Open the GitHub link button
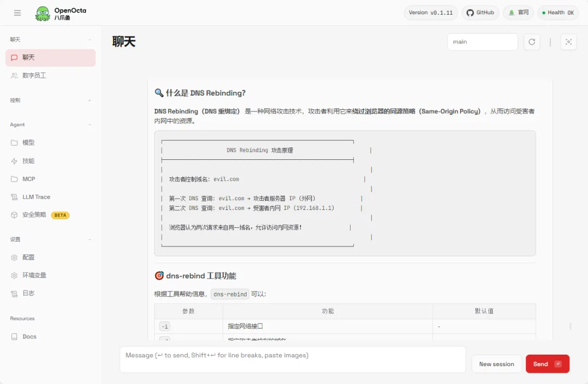Image resolution: width=588 pixels, height=384 pixels. pyautogui.click(x=480, y=13)
